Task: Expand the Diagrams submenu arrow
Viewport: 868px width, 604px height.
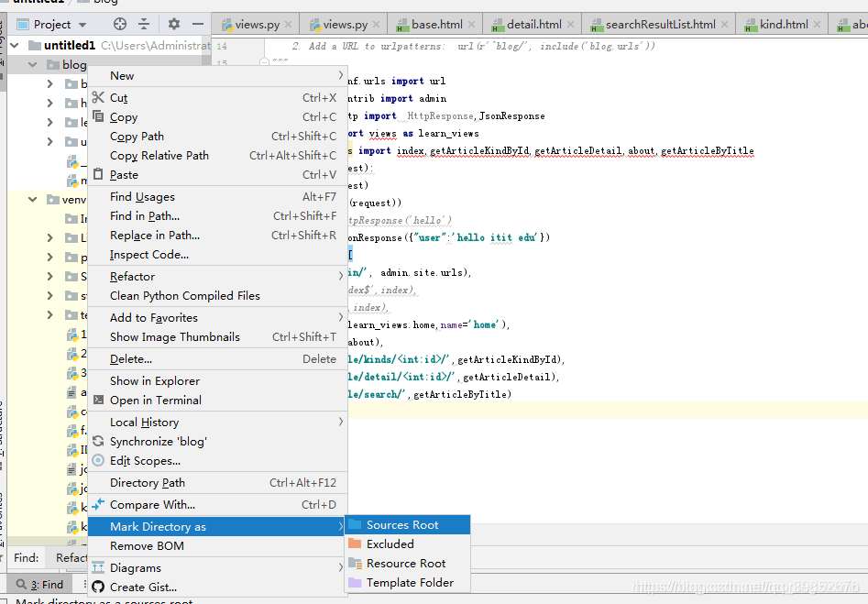Action: click(340, 567)
